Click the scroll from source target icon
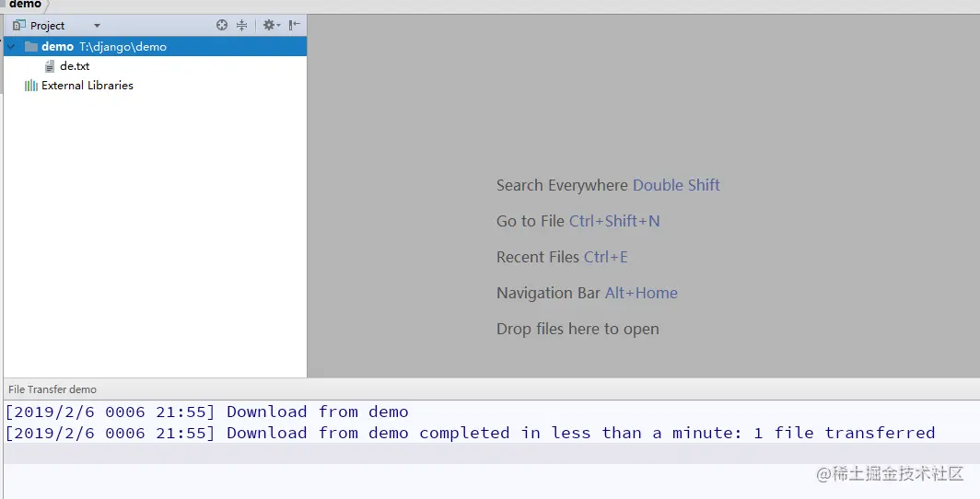The height and width of the screenshot is (499, 980). tap(222, 25)
